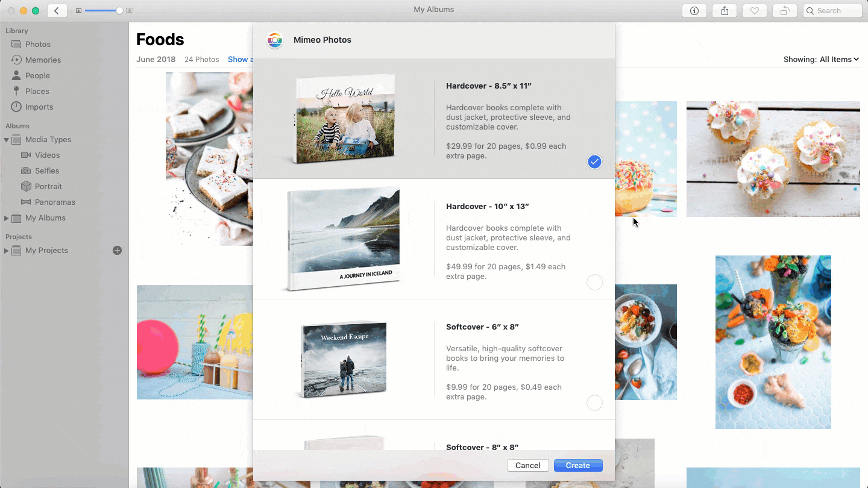Open the cupcakes photo thumbnail
The image size is (868, 488).
(x=773, y=159)
